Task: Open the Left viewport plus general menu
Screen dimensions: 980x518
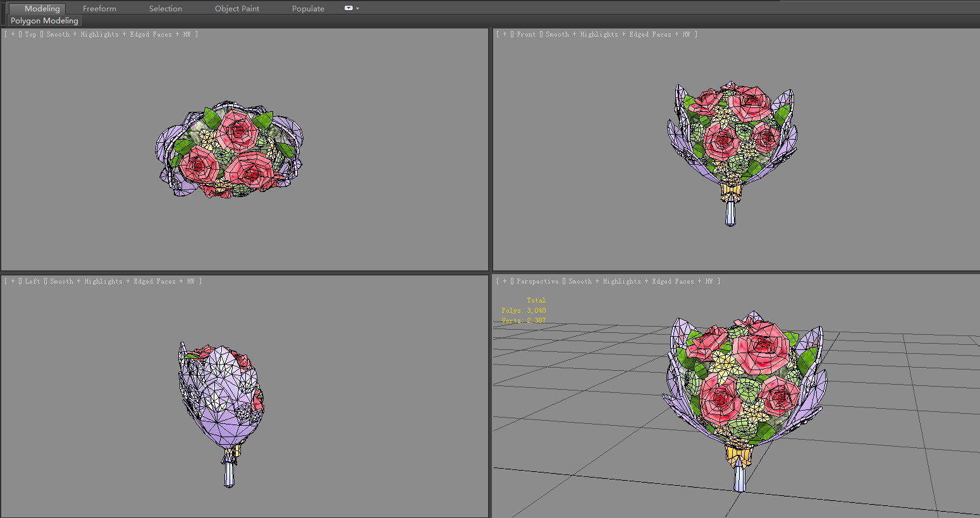Action: 13,281
